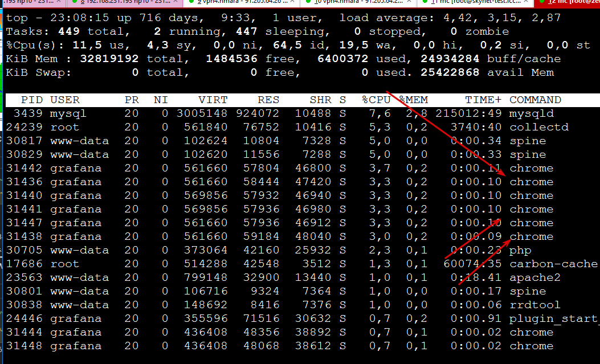Screen dimensions: 600x364
Task: Select used memory value 6400372
Action: (342, 59)
